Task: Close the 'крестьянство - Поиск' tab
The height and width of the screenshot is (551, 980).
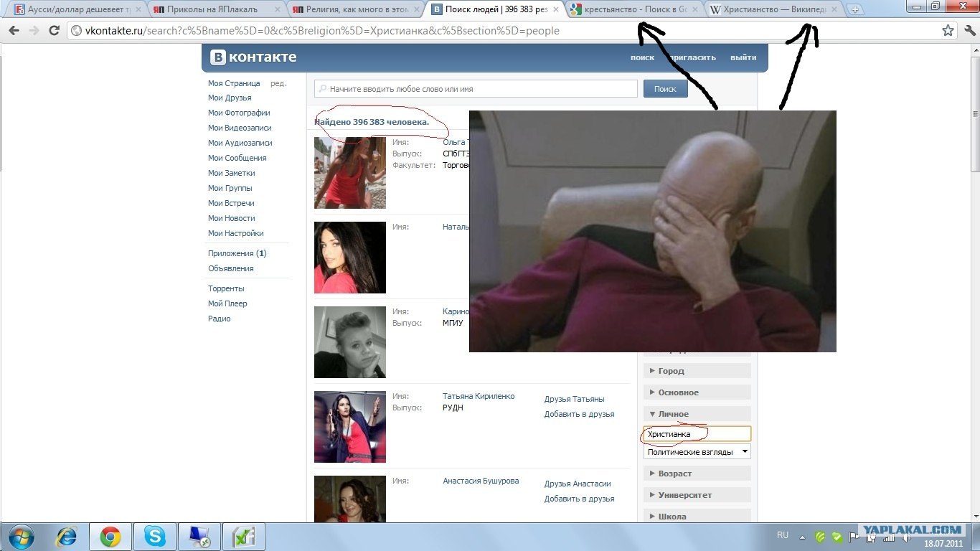Action: 695,10
